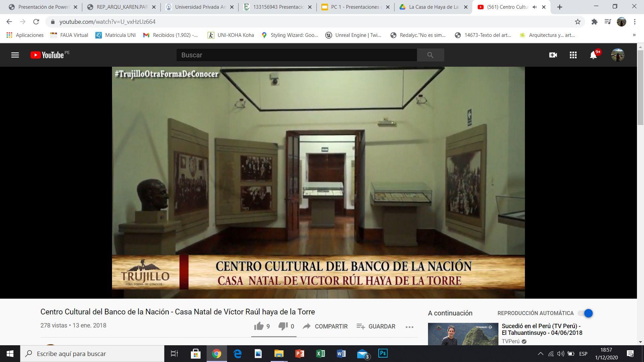Open Arquitectura y art bookmark

[547, 35]
